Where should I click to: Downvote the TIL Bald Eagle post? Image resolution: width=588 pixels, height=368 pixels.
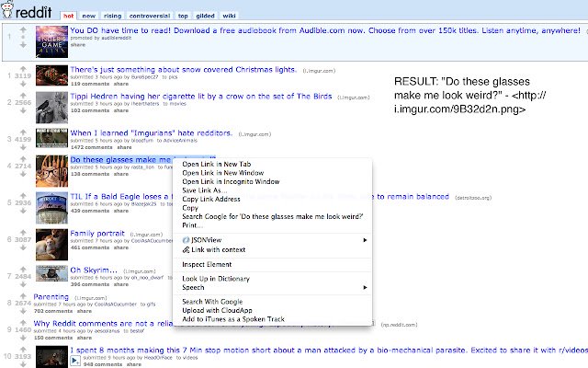pyautogui.click(x=23, y=211)
